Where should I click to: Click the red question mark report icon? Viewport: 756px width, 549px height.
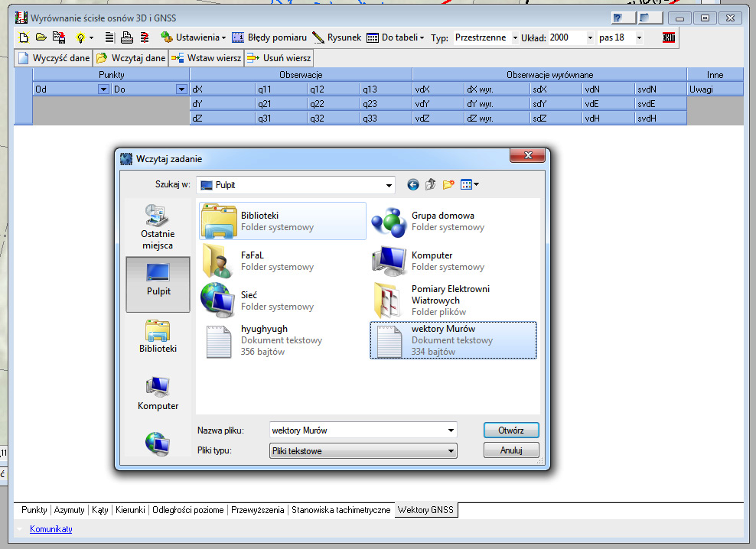click(x=145, y=37)
